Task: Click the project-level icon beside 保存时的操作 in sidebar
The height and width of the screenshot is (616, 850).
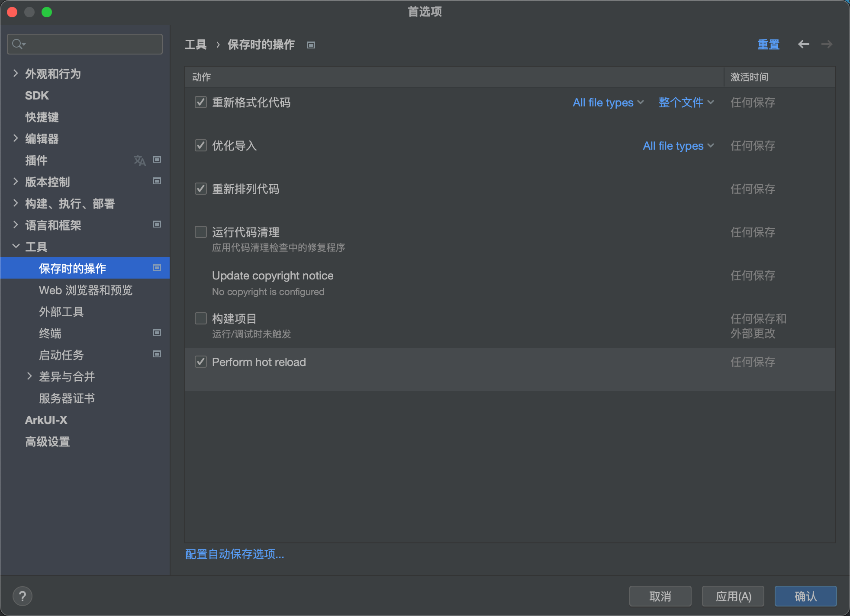Action: click(157, 268)
